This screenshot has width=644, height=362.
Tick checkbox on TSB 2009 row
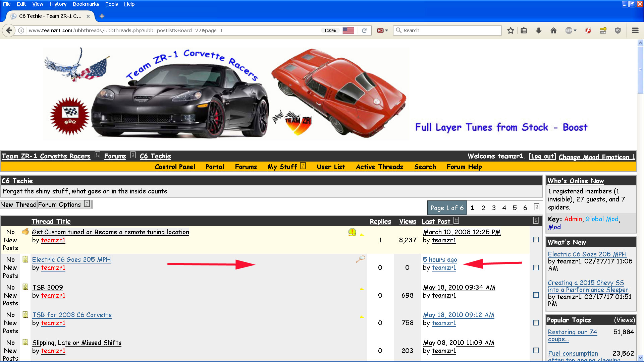(536, 295)
